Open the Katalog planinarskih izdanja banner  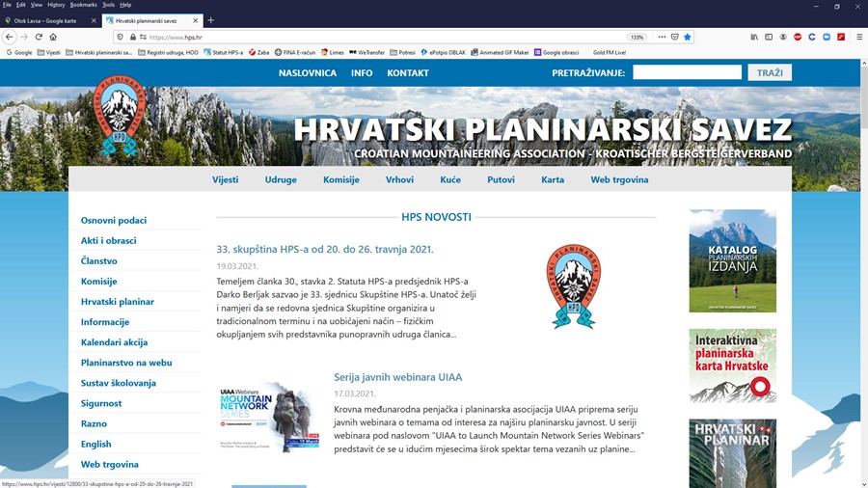coord(732,260)
